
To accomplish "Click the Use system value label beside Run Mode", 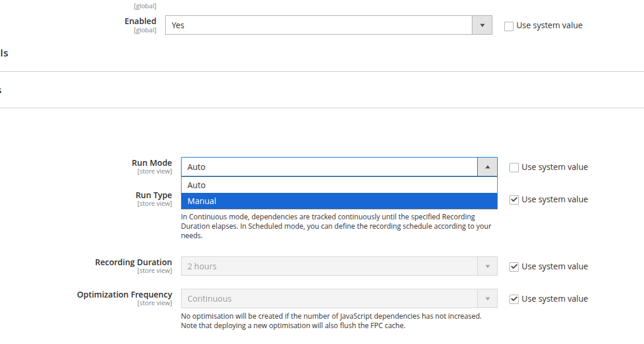I will pos(555,167).
